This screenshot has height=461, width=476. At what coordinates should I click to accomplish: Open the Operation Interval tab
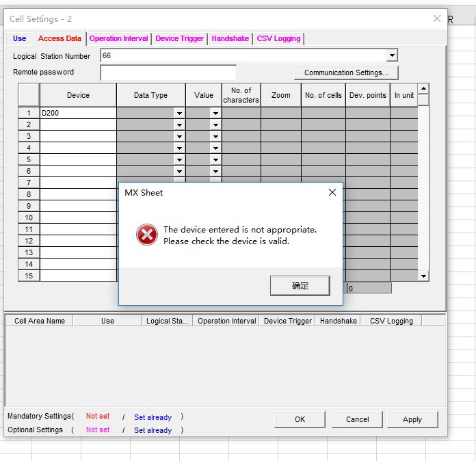click(x=118, y=38)
